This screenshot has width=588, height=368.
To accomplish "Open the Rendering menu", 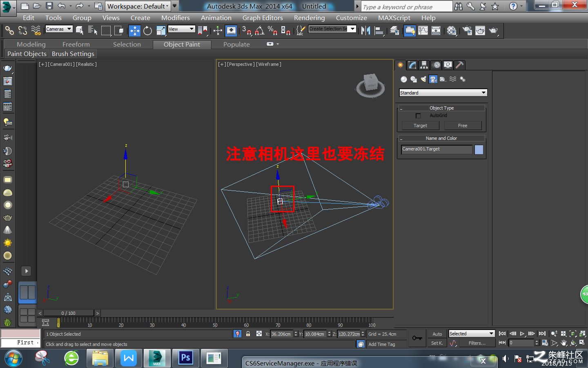I will pos(310,18).
